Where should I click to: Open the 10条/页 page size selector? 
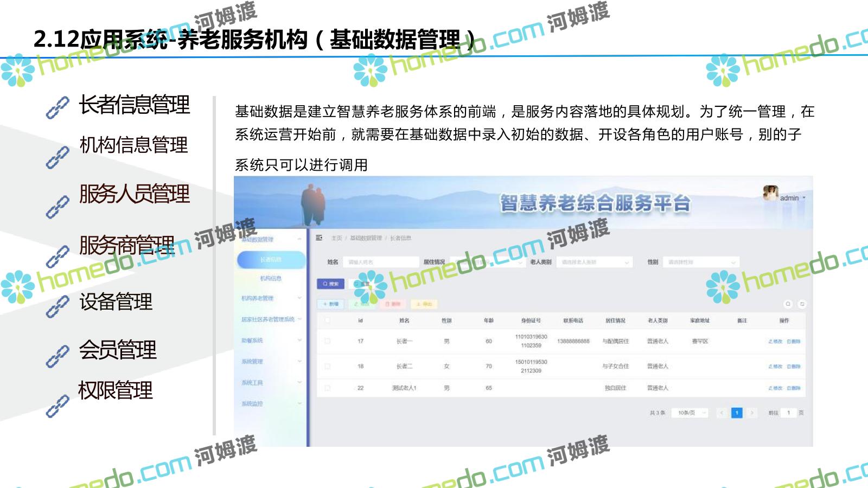pyautogui.click(x=691, y=413)
